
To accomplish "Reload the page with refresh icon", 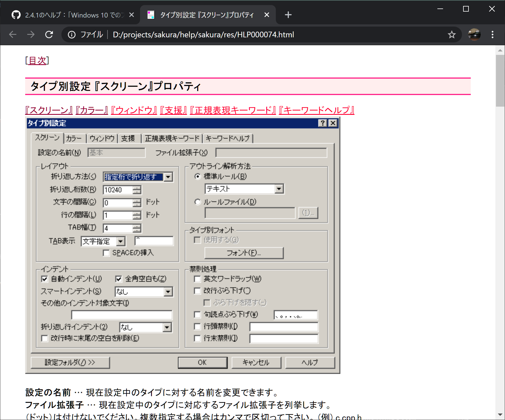I will 49,35.
